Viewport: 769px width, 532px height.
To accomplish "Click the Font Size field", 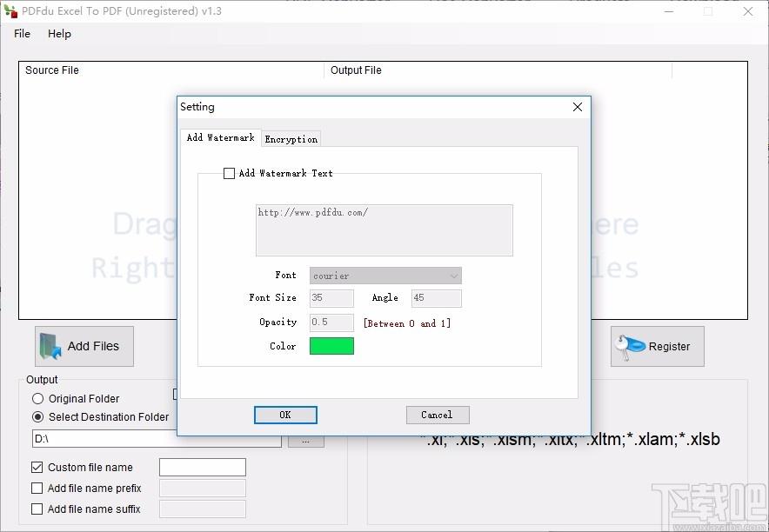I will [331, 298].
